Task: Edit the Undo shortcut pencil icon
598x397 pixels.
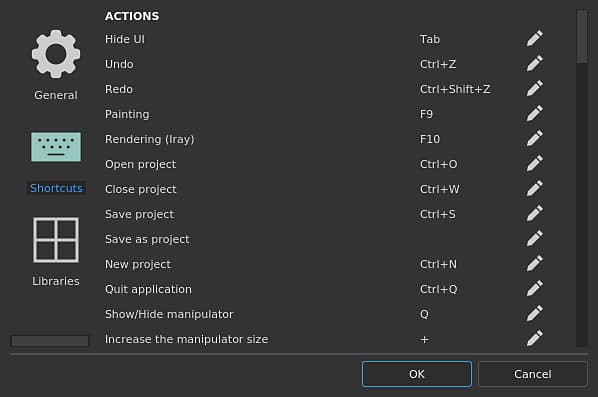Action: pyautogui.click(x=535, y=63)
